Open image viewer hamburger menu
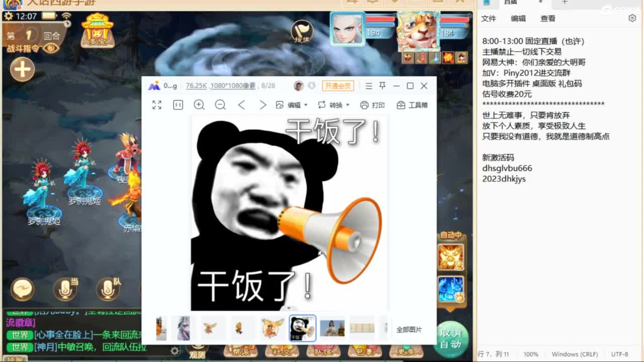Viewport: 644px width, 362px height. tap(369, 86)
